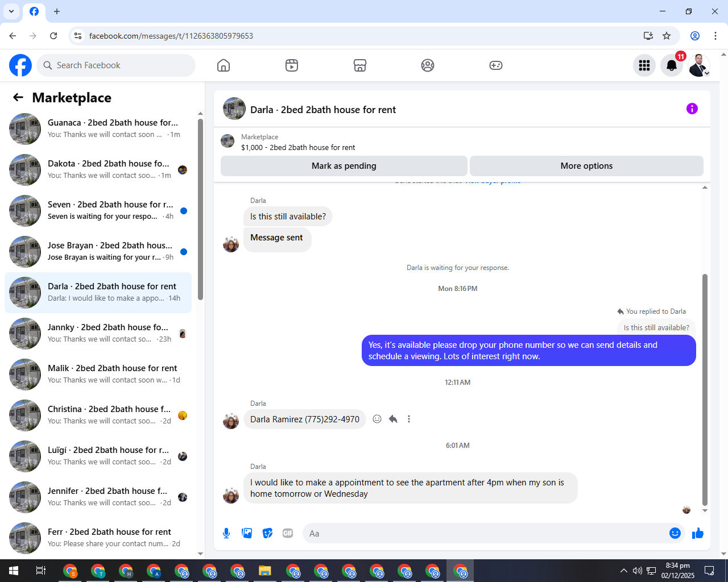Click More options button
The image size is (728, 582).
(586, 166)
